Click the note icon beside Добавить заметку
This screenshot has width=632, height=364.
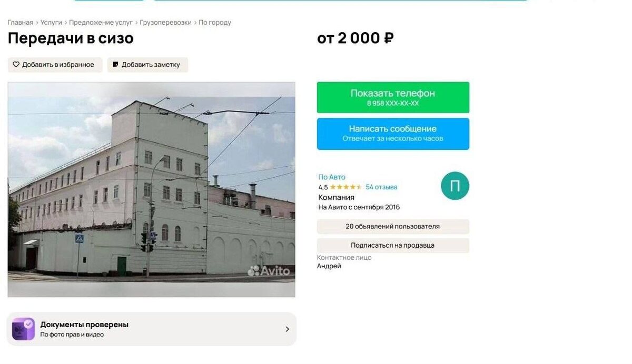click(x=115, y=65)
